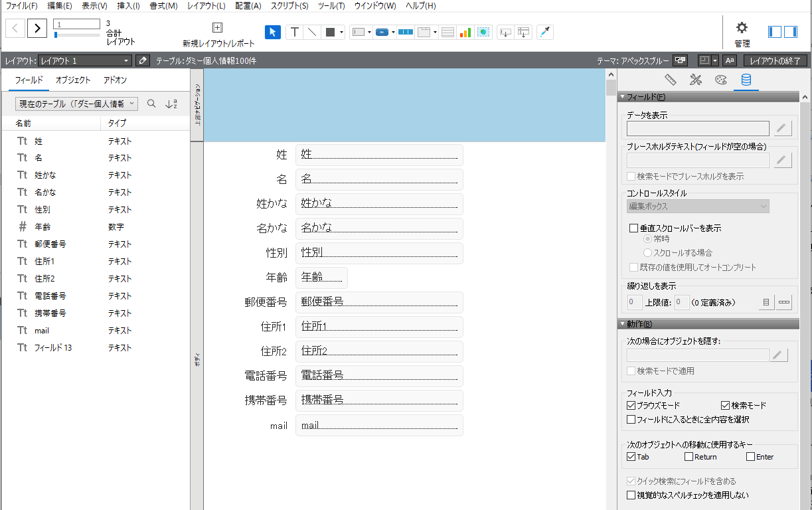Click the pencil edit layout icon
This screenshot has width=812, height=510.
[x=143, y=60]
